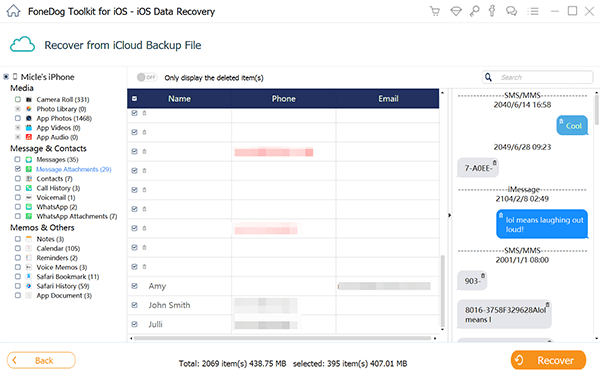Open the feedback chat bubble icon

point(511,11)
